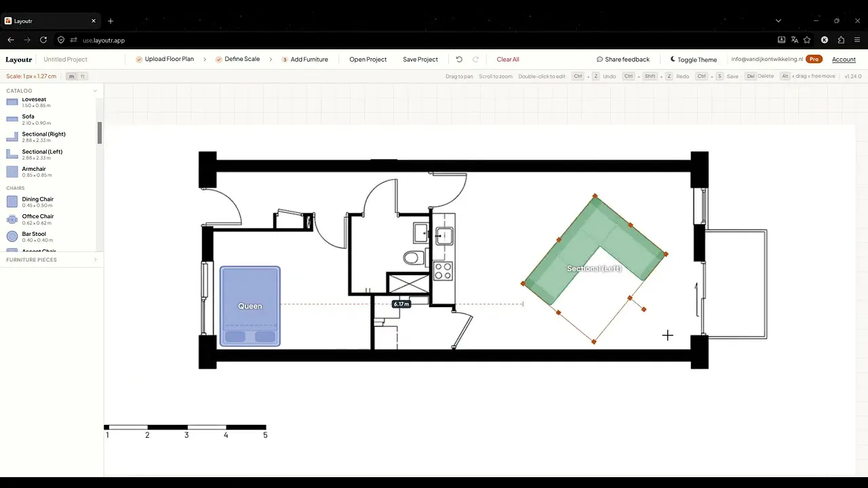Open the Account link
Image resolution: width=868 pixels, height=488 pixels.
point(844,60)
